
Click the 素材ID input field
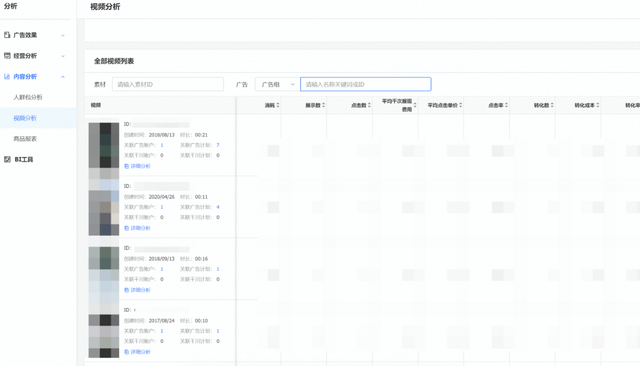coord(168,84)
